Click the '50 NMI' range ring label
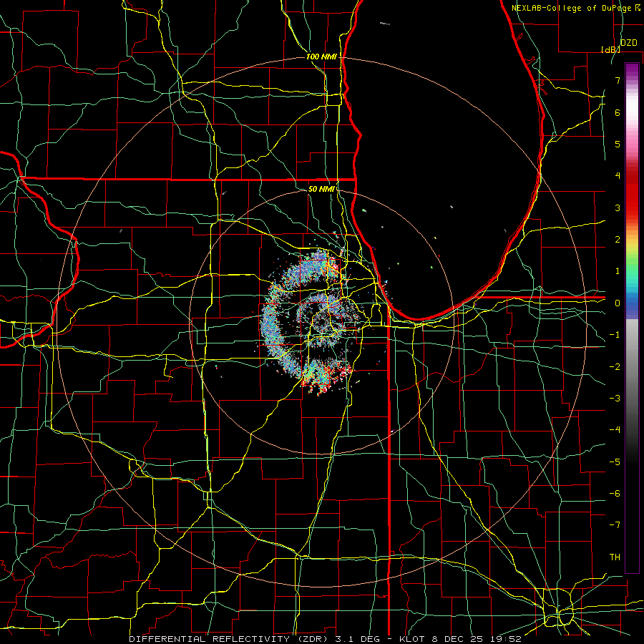 (321, 189)
